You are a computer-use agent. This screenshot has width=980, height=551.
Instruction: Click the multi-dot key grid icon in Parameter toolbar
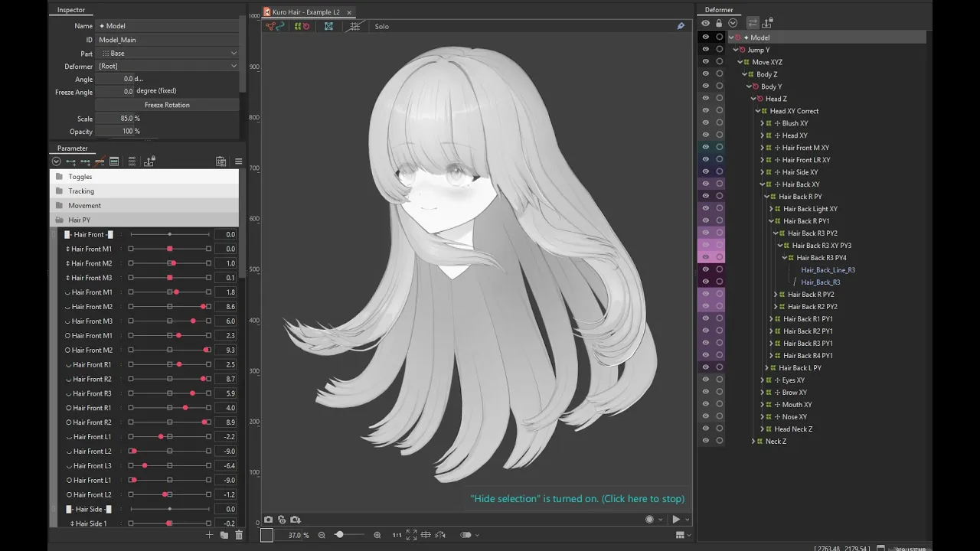[132, 161]
